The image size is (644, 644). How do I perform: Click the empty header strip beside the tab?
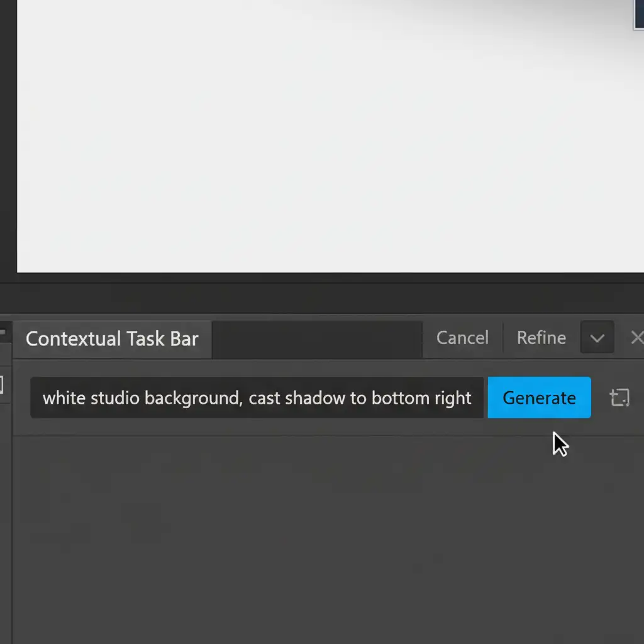coord(316,339)
